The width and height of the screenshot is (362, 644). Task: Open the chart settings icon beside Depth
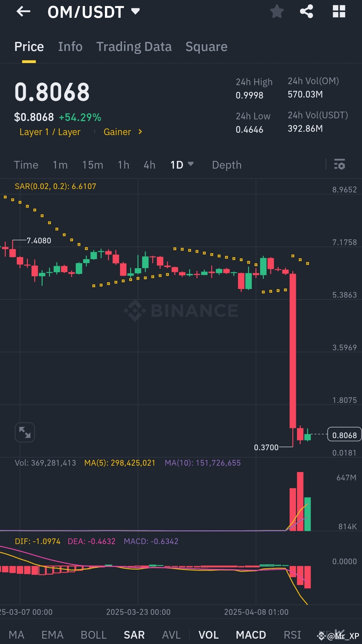[x=340, y=165]
